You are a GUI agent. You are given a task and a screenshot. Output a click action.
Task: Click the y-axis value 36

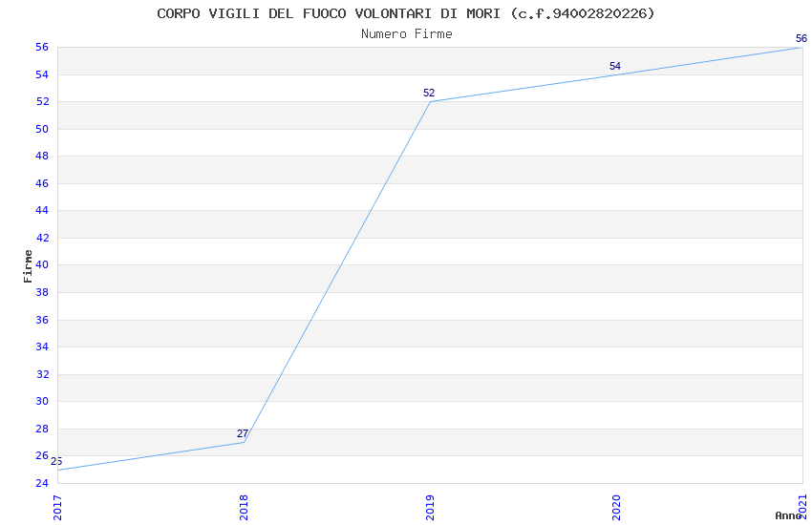42,320
